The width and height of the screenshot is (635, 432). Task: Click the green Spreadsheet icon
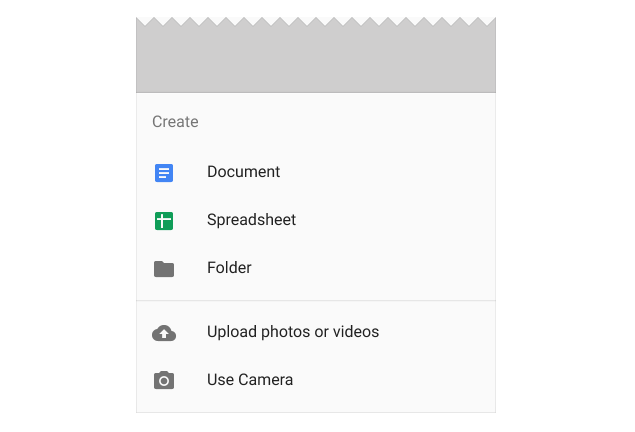point(164,221)
